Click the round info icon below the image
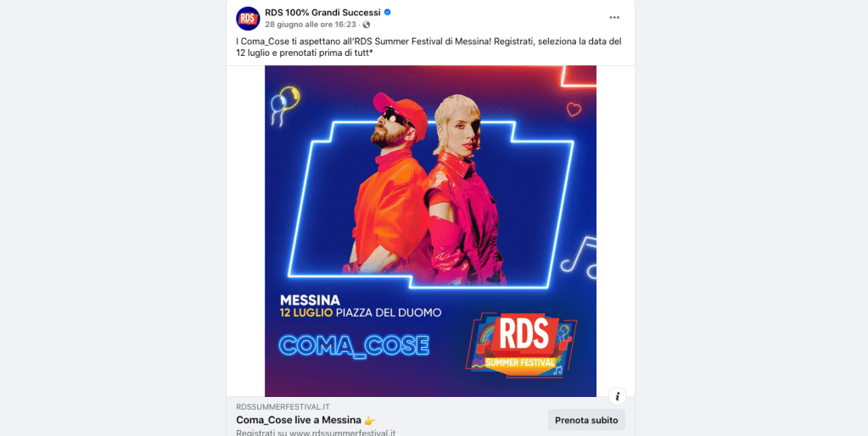The image size is (868, 436). click(617, 396)
